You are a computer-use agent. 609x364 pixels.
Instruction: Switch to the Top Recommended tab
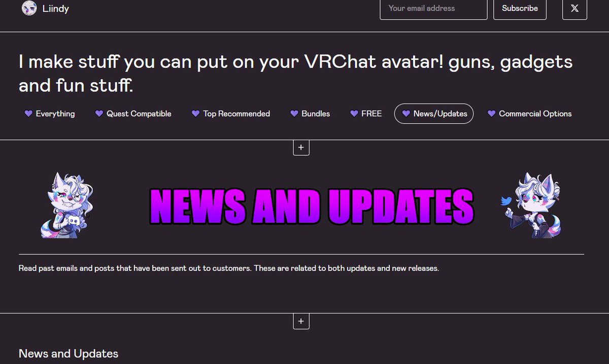[x=231, y=114]
